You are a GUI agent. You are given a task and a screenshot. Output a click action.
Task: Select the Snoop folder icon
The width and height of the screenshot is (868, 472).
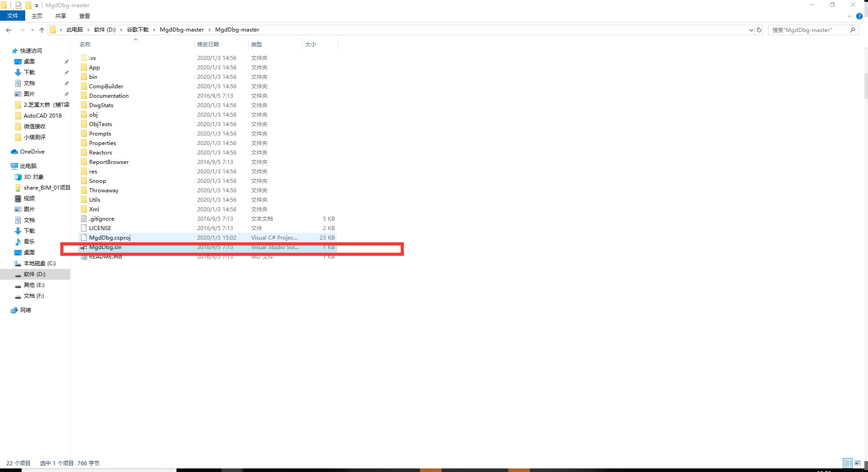pyautogui.click(x=84, y=181)
